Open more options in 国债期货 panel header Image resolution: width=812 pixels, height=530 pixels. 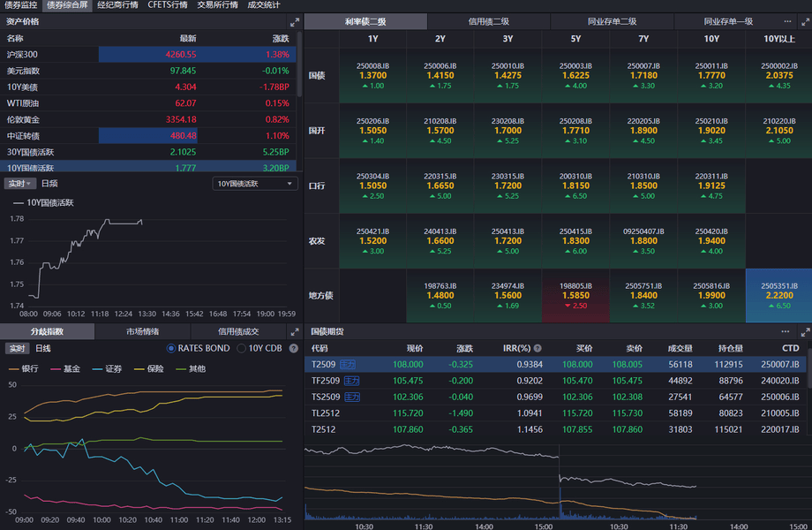[x=786, y=332]
